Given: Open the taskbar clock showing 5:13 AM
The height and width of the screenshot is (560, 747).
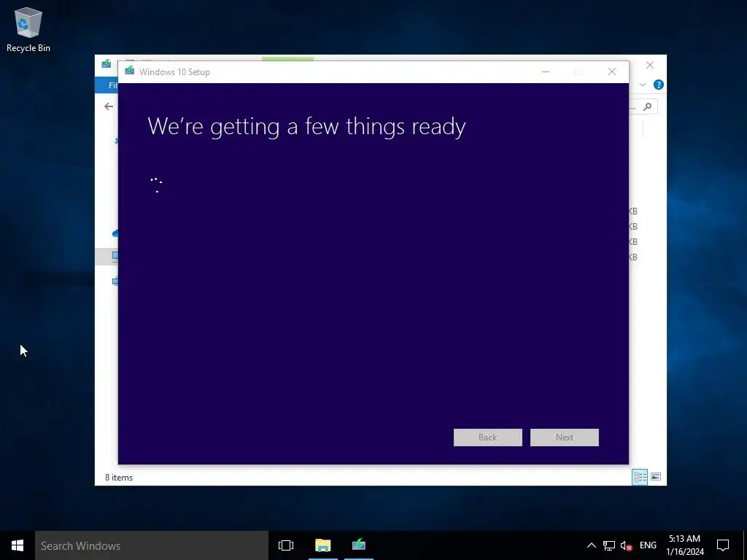Looking at the screenshot, I should [x=684, y=545].
